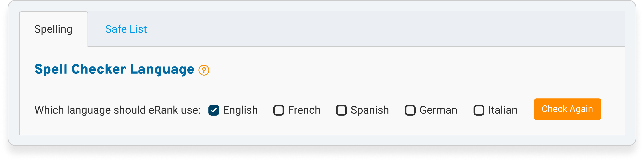This screenshot has width=644, height=161.
Task: Click the checkmark inside the English box
Action: coord(214,110)
